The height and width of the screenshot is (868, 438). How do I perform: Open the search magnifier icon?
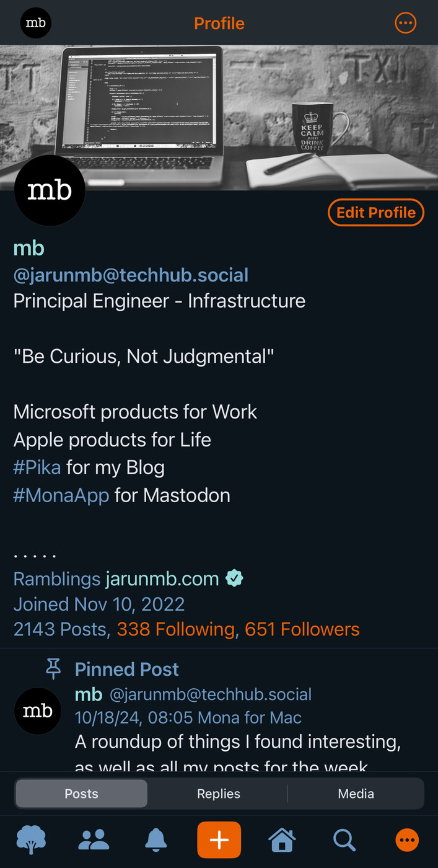(344, 840)
